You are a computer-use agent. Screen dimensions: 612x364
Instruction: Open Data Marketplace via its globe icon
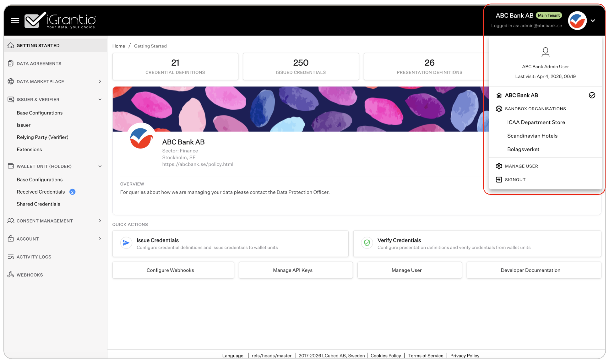tap(11, 81)
